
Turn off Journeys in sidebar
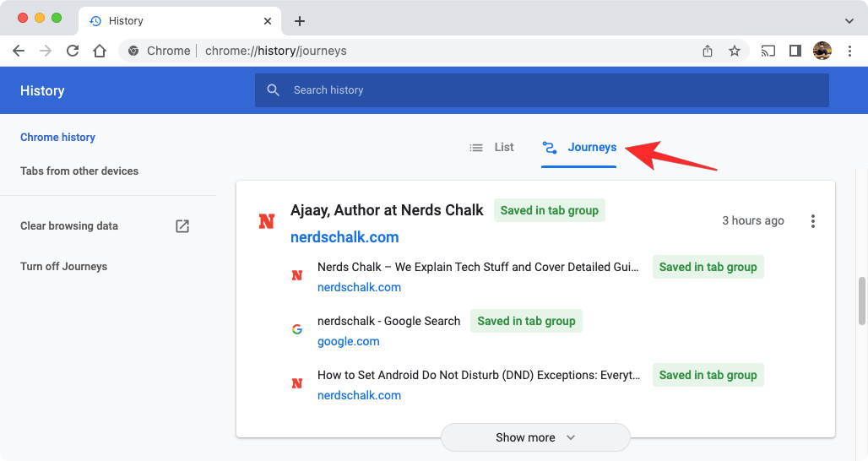(64, 267)
